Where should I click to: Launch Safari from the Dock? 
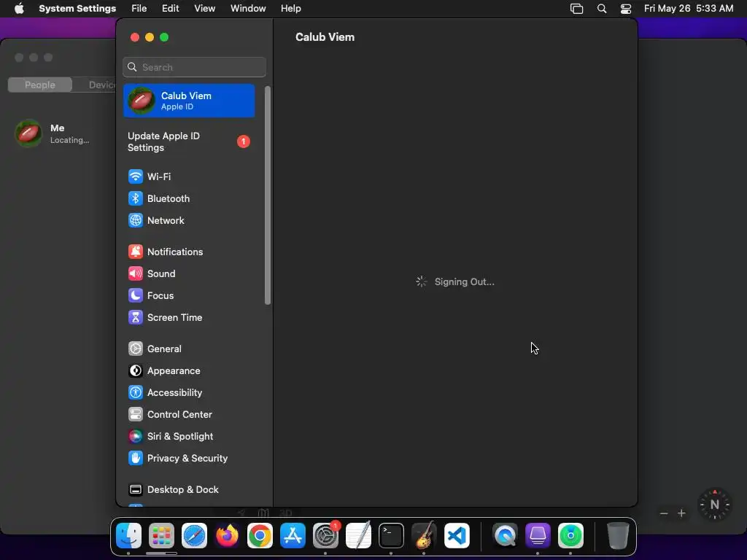coord(194,536)
